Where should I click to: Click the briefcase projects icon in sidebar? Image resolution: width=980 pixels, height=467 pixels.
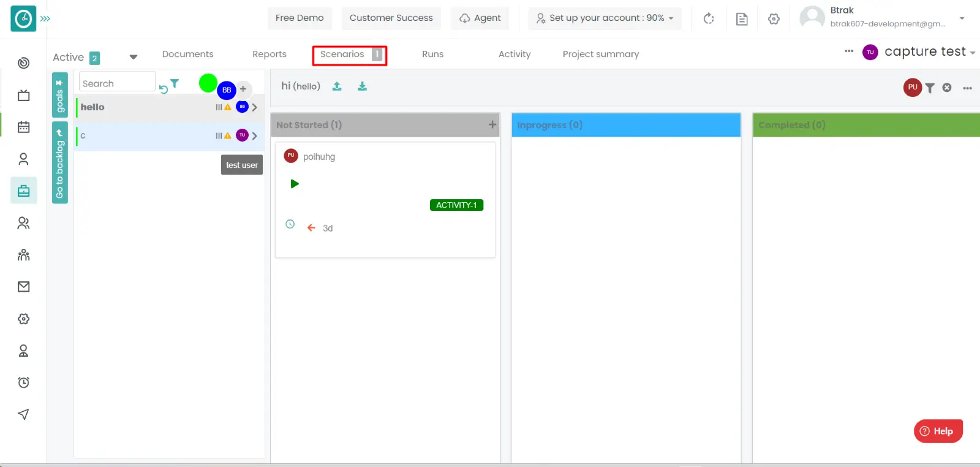coord(23,191)
